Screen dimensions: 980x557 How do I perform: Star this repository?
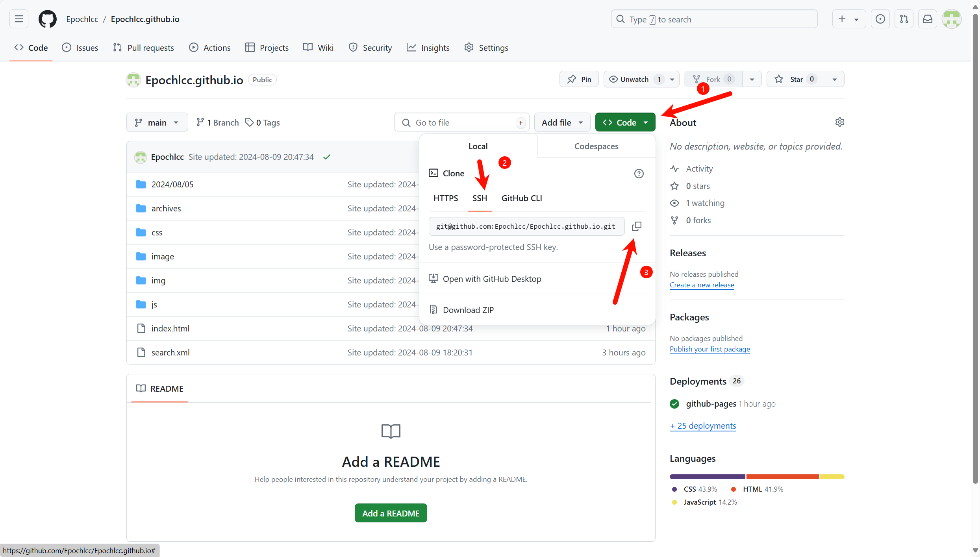[796, 79]
